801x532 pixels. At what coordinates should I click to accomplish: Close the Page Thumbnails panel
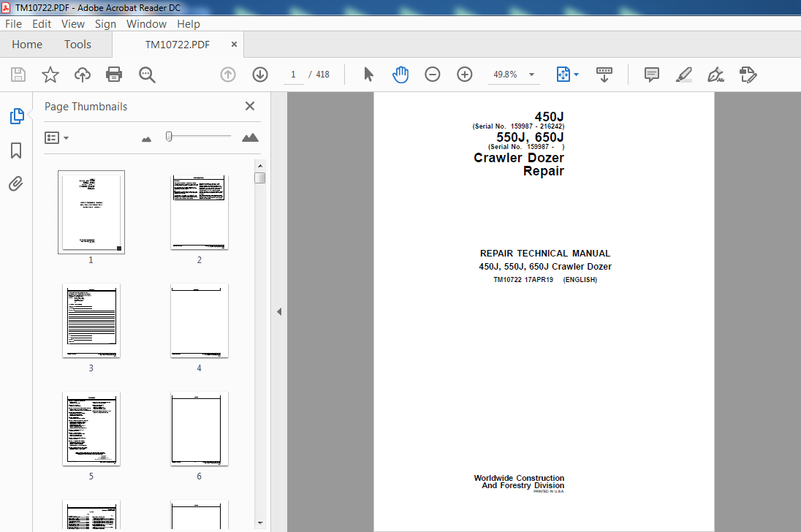point(250,106)
